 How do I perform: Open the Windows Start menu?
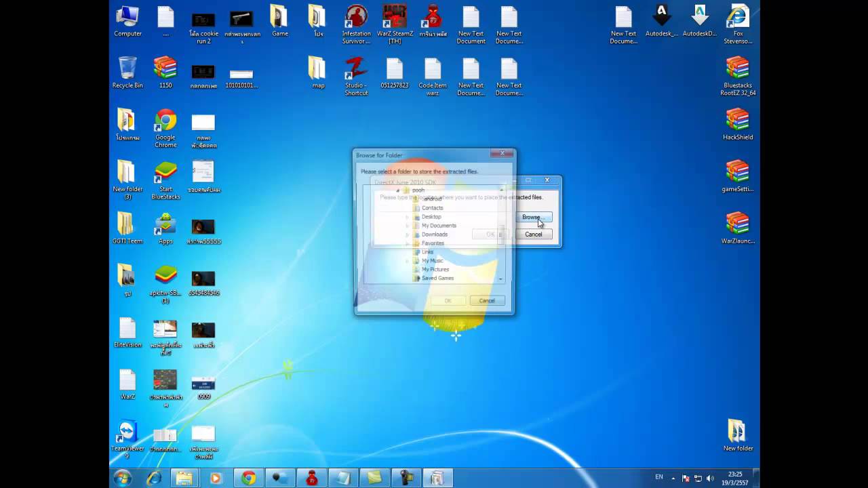pos(123,478)
